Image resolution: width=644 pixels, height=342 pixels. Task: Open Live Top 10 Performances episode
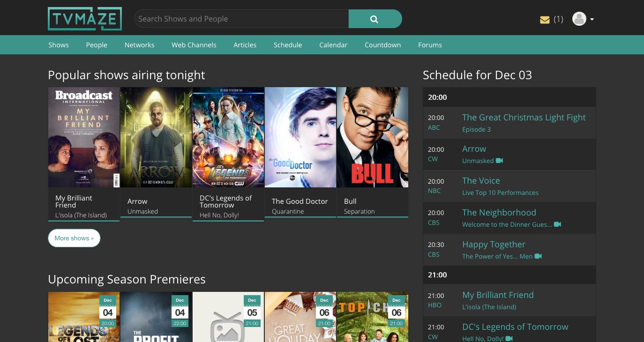pyautogui.click(x=500, y=193)
